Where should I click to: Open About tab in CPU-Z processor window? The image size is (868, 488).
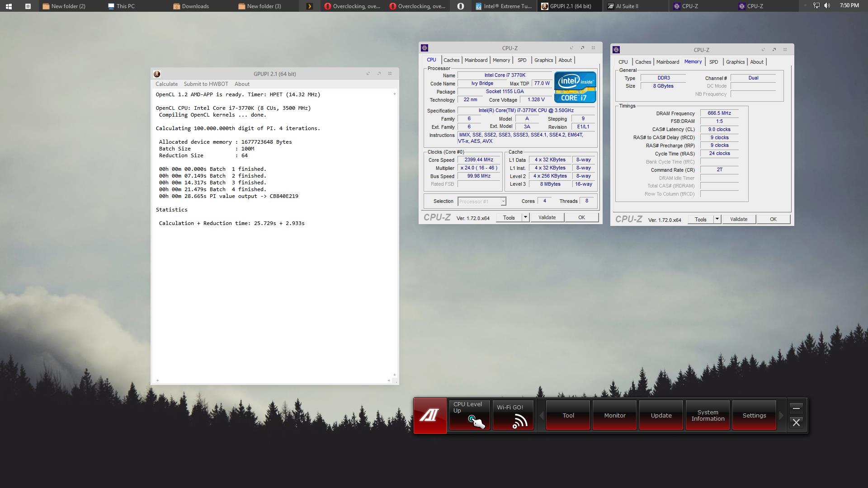tap(565, 60)
